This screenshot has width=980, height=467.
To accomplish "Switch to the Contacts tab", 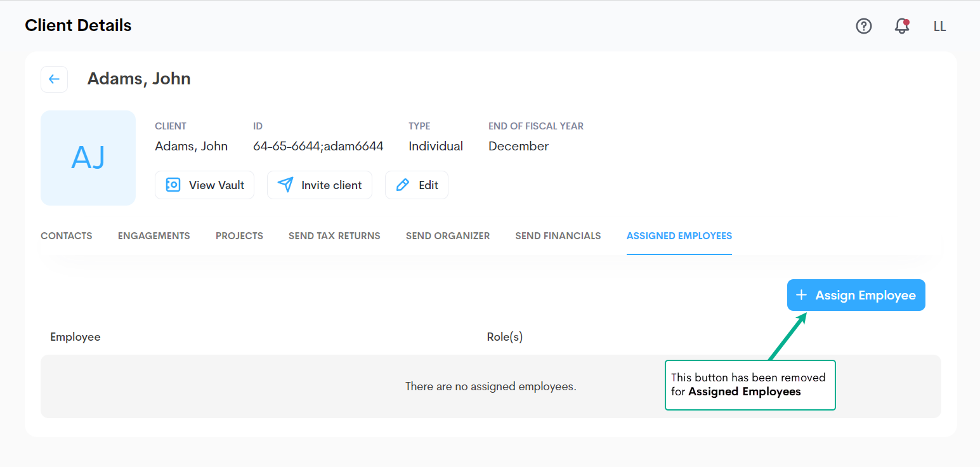I will point(67,236).
